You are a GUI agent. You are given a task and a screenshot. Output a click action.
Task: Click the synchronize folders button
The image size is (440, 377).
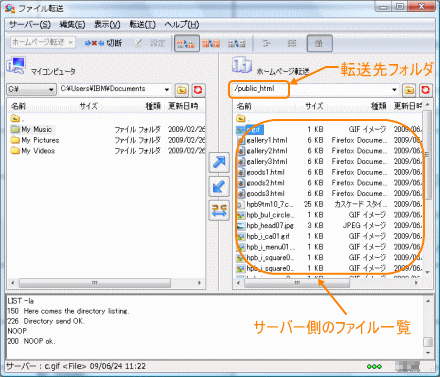coord(219,210)
